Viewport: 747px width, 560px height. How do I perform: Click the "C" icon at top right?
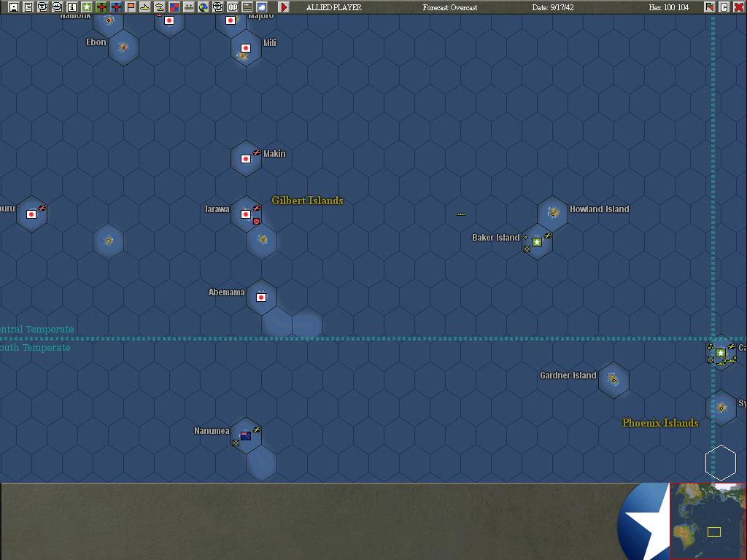[724, 7]
